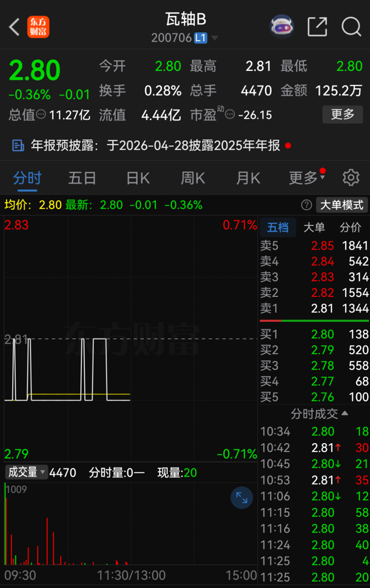Open the robot AI assistant icon
This screenshot has height=588, width=370.
(282, 27)
